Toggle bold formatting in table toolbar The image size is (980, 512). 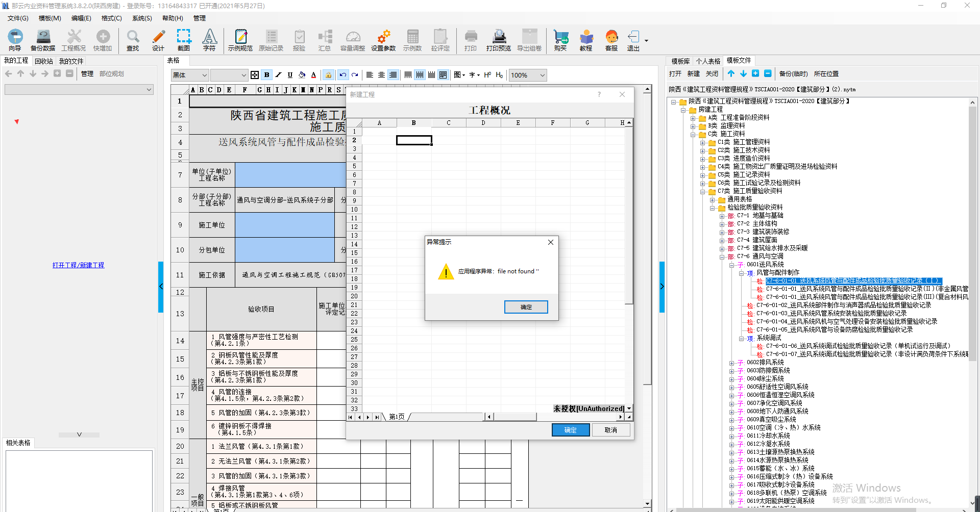[x=267, y=75]
